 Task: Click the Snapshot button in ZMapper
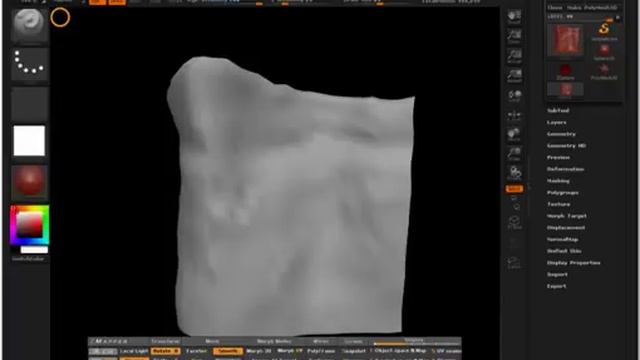[x=353, y=351]
